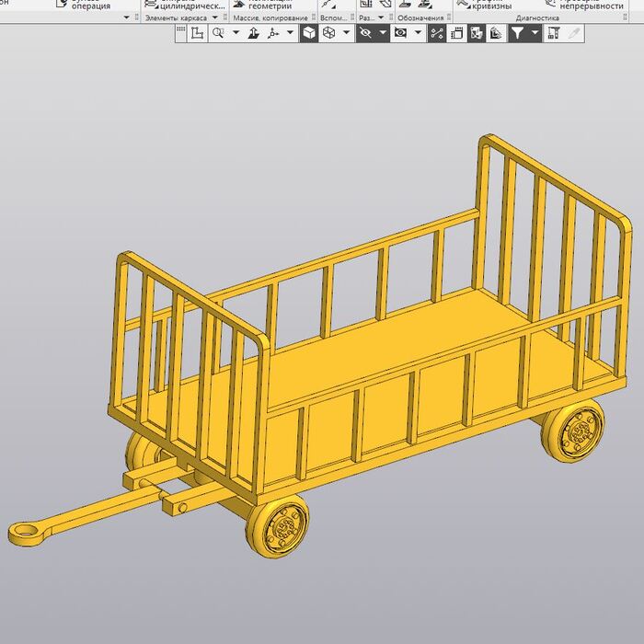644x644 pixels.
Task: Expand the filter funnel dropdown arrow
Action: click(535, 33)
